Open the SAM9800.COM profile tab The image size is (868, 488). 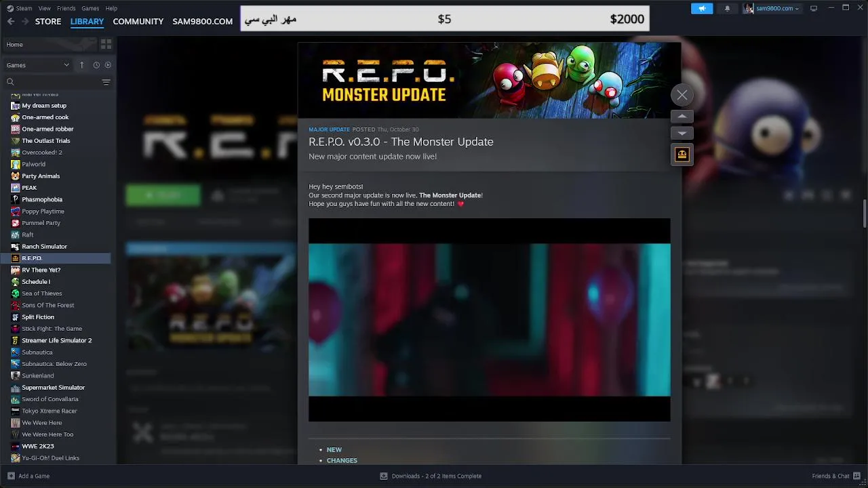click(202, 21)
